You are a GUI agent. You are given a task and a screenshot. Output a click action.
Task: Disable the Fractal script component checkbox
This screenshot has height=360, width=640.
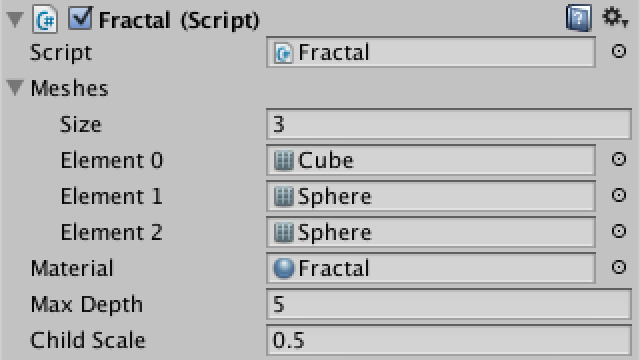80,19
